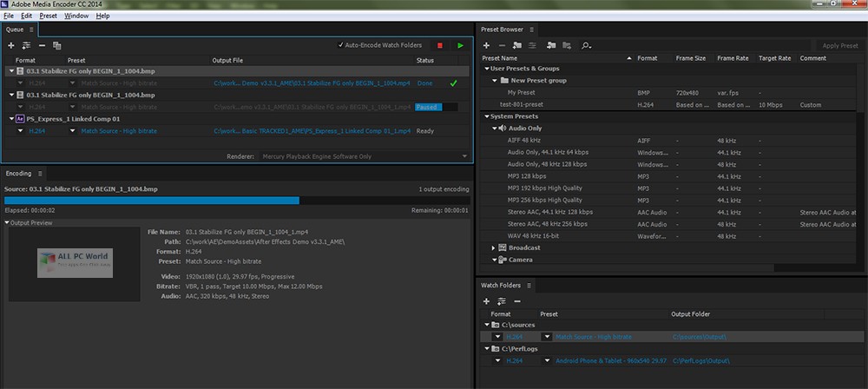
Task: Click Add Output settings icon in Queue panel
Action: pos(26,45)
